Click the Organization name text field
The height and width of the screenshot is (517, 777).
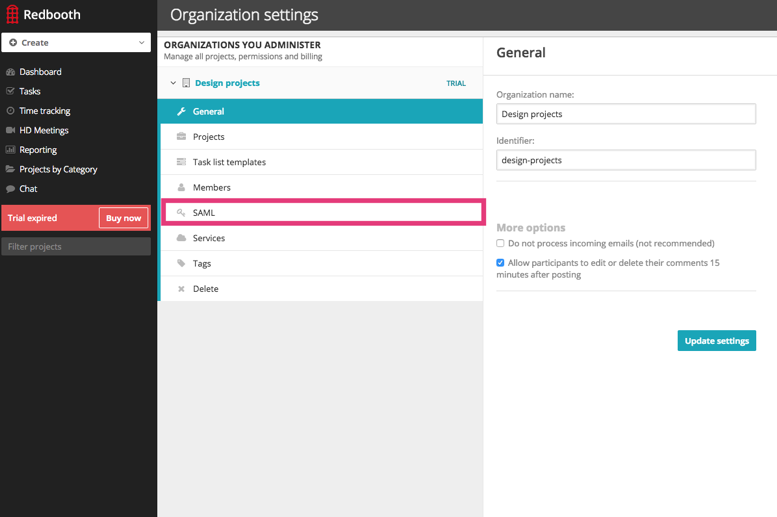point(625,114)
